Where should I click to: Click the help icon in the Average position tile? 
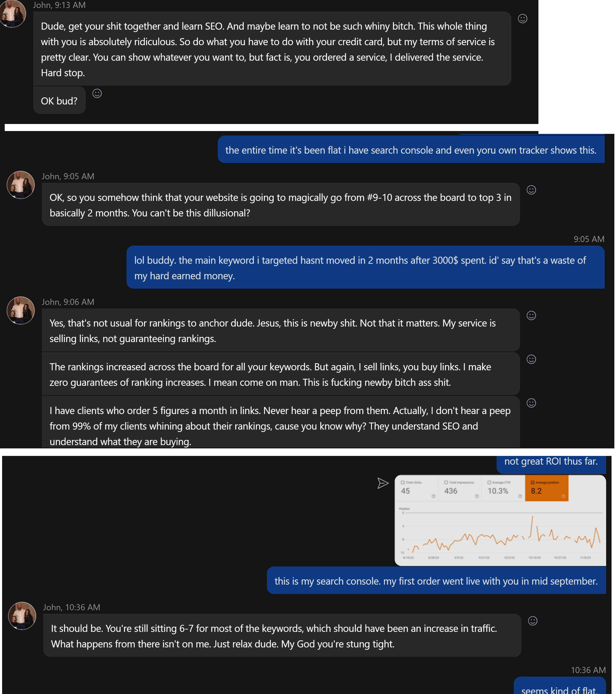pyautogui.click(x=563, y=496)
